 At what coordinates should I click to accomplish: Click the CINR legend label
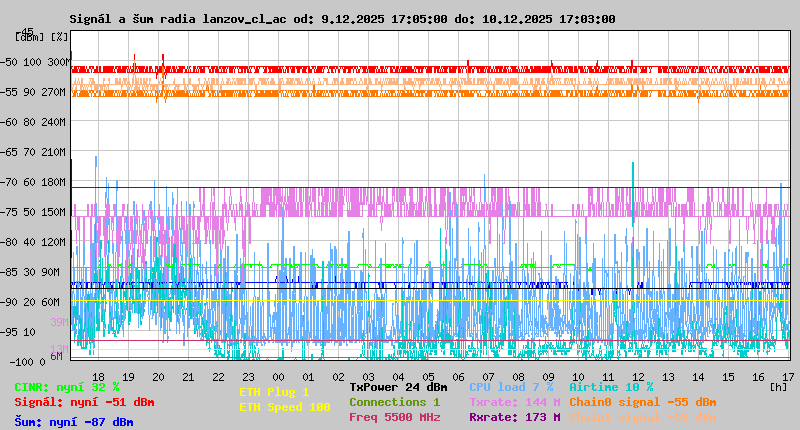[67, 387]
